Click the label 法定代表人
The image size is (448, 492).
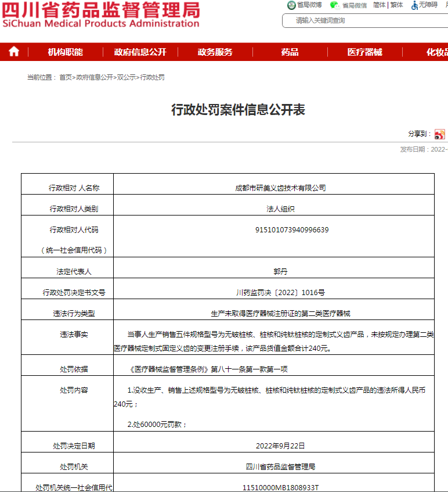(74, 272)
